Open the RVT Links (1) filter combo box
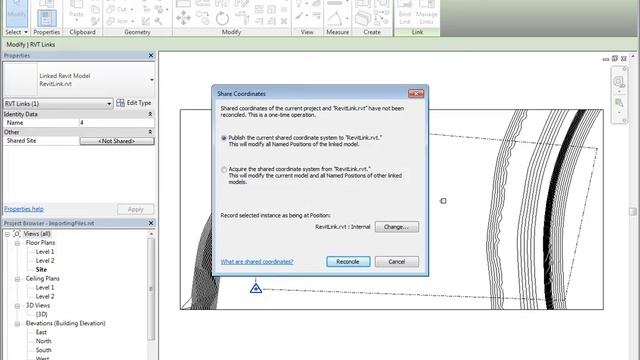The width and height of the screenshot is (640, 360). (x=58, y=104)
